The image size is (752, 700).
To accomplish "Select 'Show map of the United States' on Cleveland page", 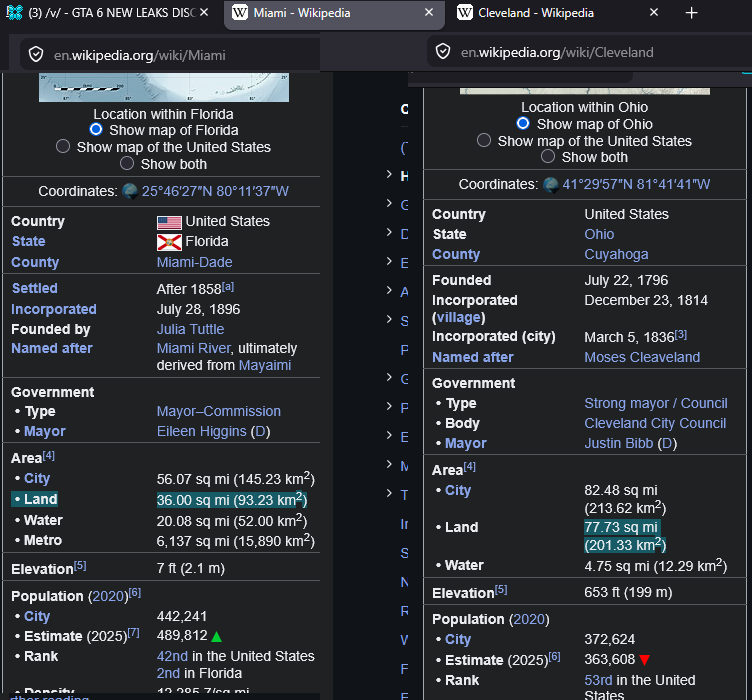I will pos(484,140).
